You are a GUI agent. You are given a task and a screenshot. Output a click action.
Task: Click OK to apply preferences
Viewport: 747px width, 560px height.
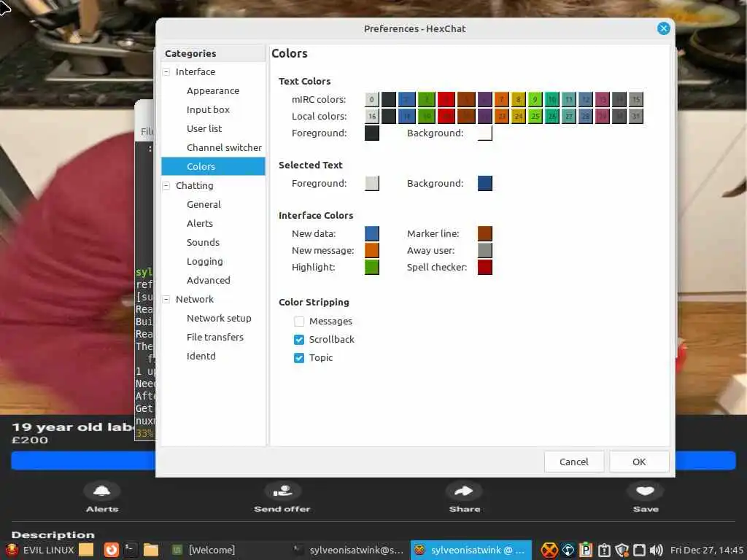tap(639, 462)
